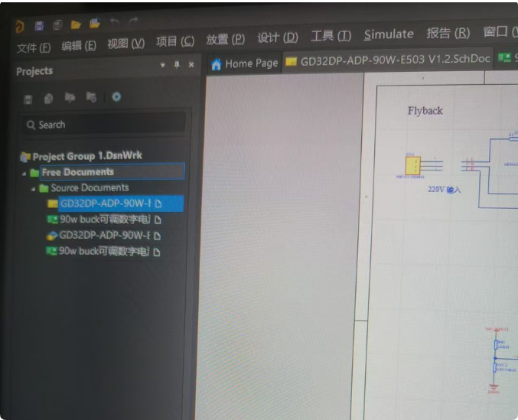Click the Open Project folder icon in toolbar
518x420 pixels.
coord(95,24)
